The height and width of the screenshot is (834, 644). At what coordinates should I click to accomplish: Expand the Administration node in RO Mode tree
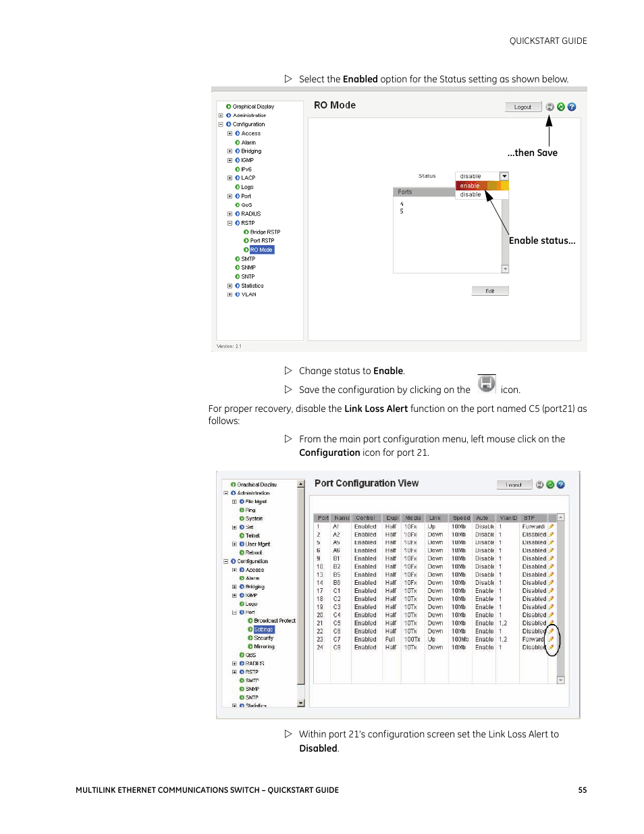221,115
